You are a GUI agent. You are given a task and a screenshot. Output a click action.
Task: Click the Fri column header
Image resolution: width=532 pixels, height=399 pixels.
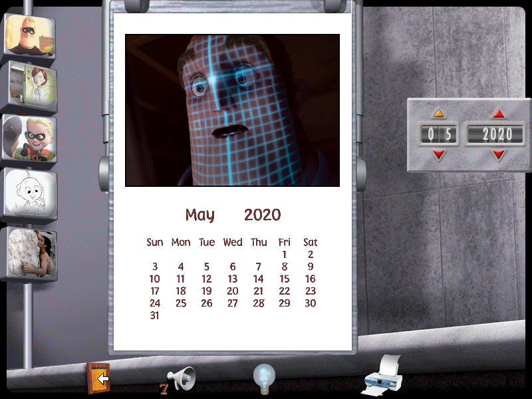[285, 242]
